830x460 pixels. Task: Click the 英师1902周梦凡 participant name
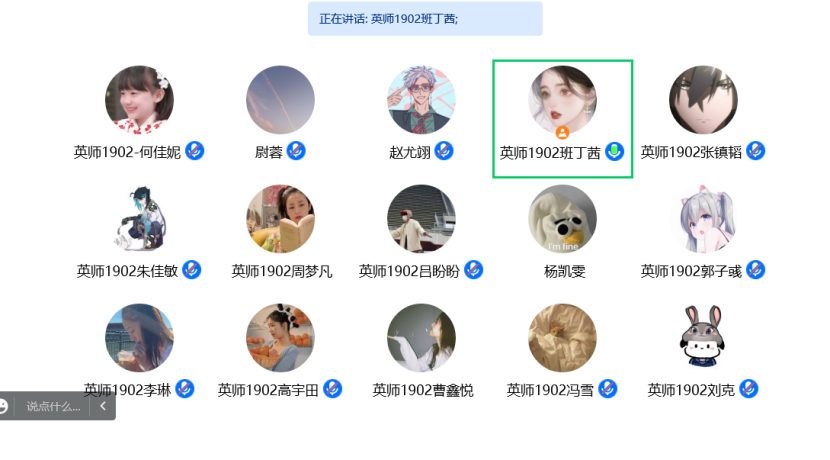point(282,272)
